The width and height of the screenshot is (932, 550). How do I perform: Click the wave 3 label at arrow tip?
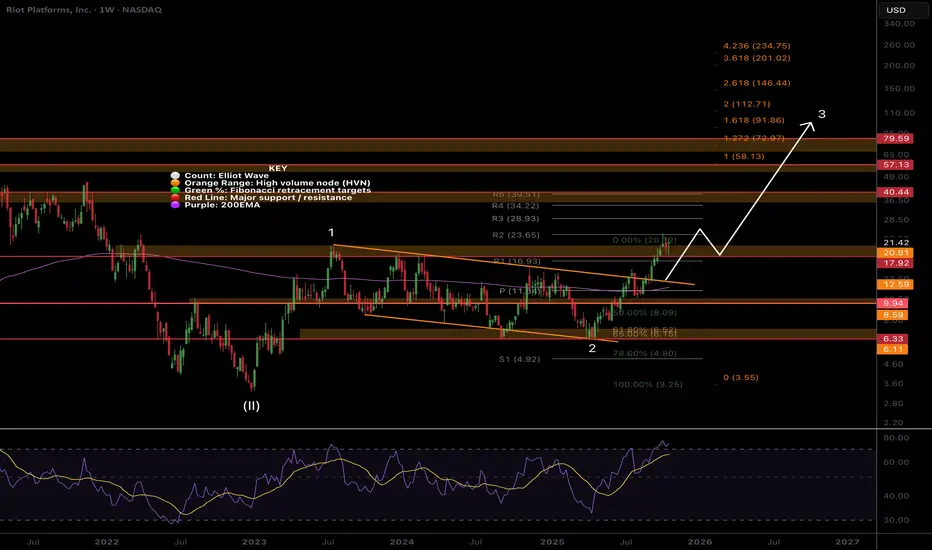[x=821, y=115]
